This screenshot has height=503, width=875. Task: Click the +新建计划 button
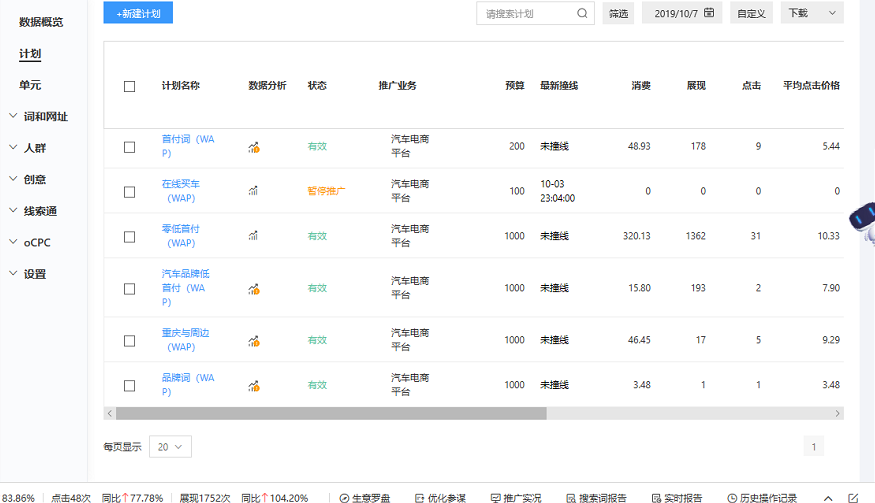tap(138, 13)
